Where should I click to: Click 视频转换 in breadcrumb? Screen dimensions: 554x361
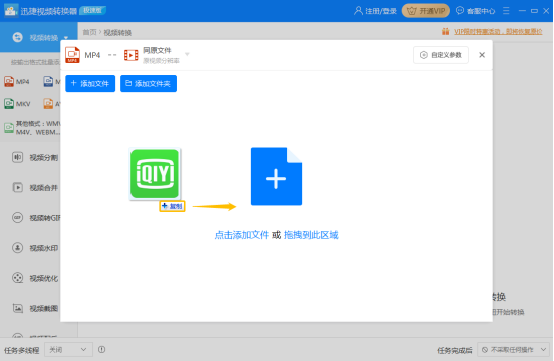point(118,32)
